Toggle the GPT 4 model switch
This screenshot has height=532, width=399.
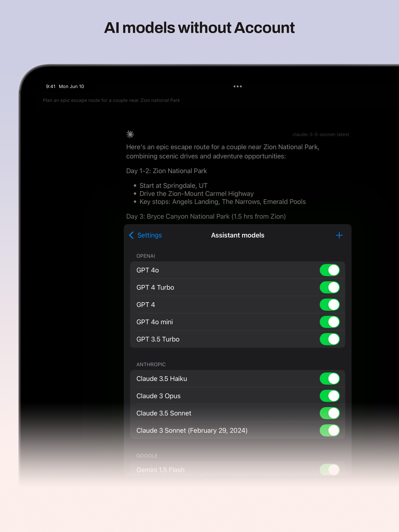tap(329, 305)
